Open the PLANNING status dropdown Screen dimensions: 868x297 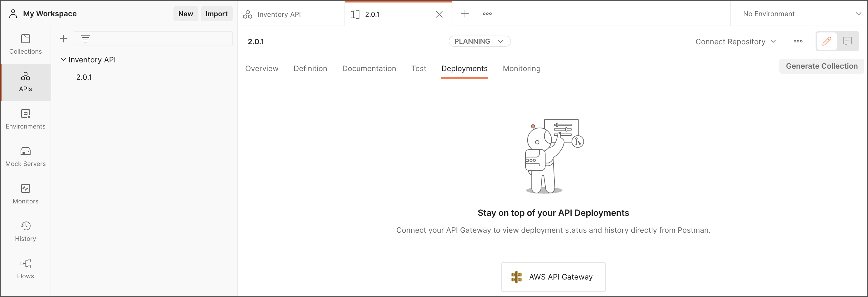[x=480, y=41]
